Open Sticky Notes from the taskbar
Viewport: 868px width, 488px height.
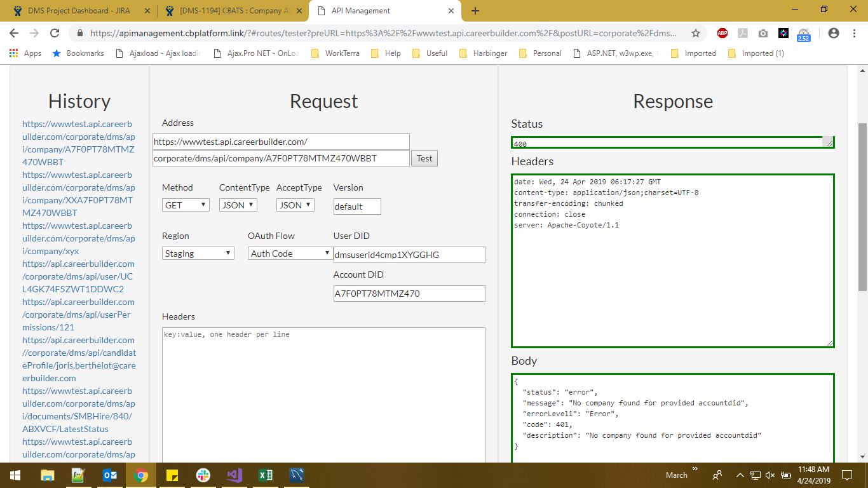(172, 475)
